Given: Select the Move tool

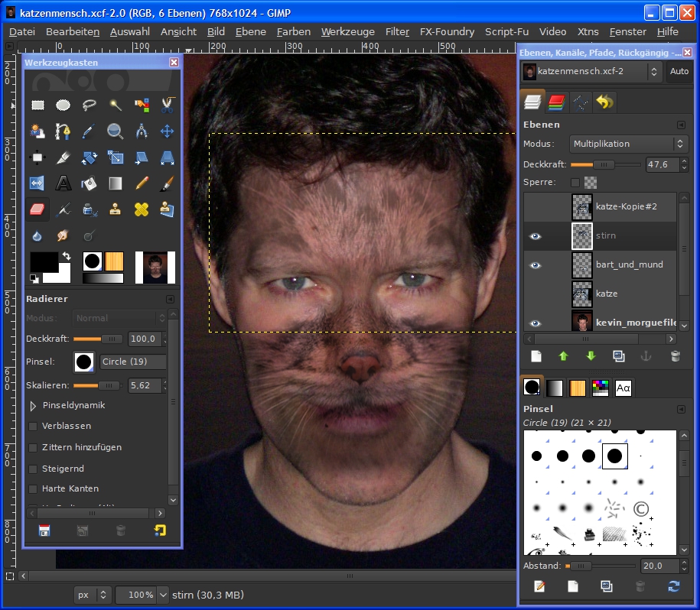Looking at the screenshot, I should coord(167,131).
